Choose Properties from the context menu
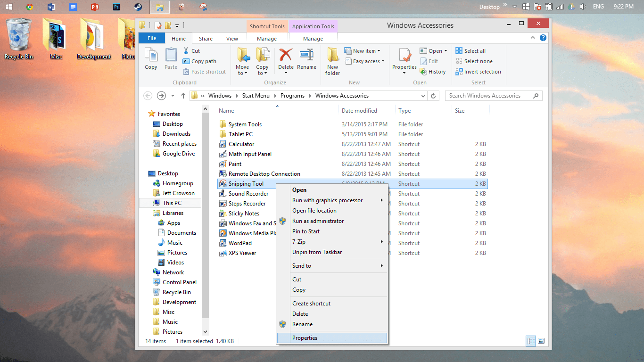Screen dimensions: 644x362 click(x=305, y=338)
